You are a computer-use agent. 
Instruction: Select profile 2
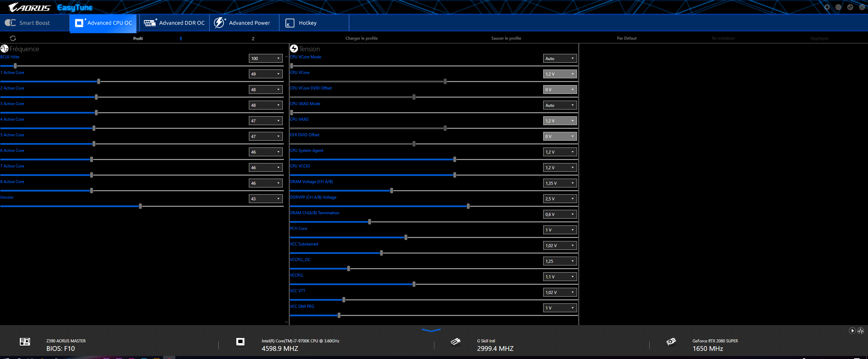click(x=253, y=39)
